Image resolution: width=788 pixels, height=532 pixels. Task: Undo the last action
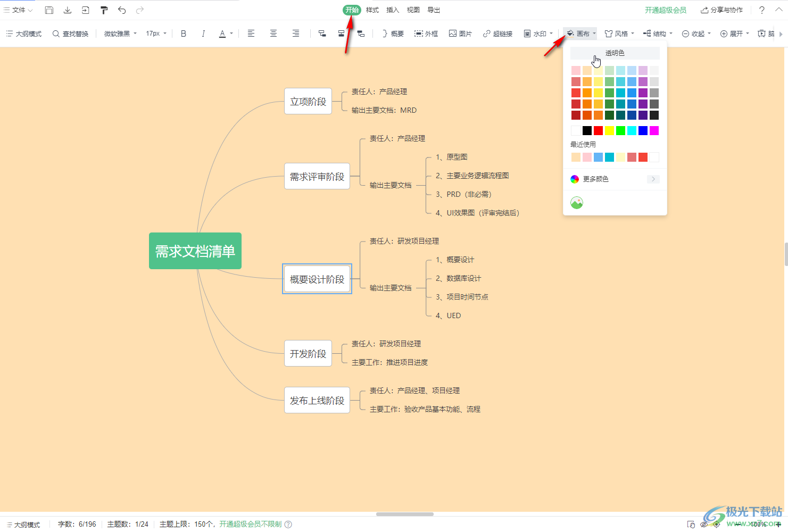(122, 10)
